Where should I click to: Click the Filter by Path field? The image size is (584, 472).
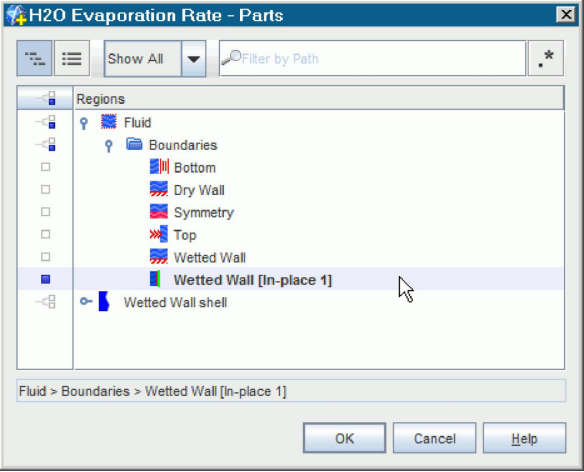pos(372,58)
